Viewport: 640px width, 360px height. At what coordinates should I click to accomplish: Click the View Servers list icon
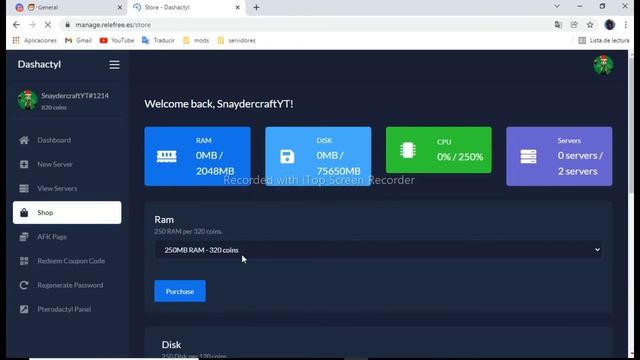(24, 188)
